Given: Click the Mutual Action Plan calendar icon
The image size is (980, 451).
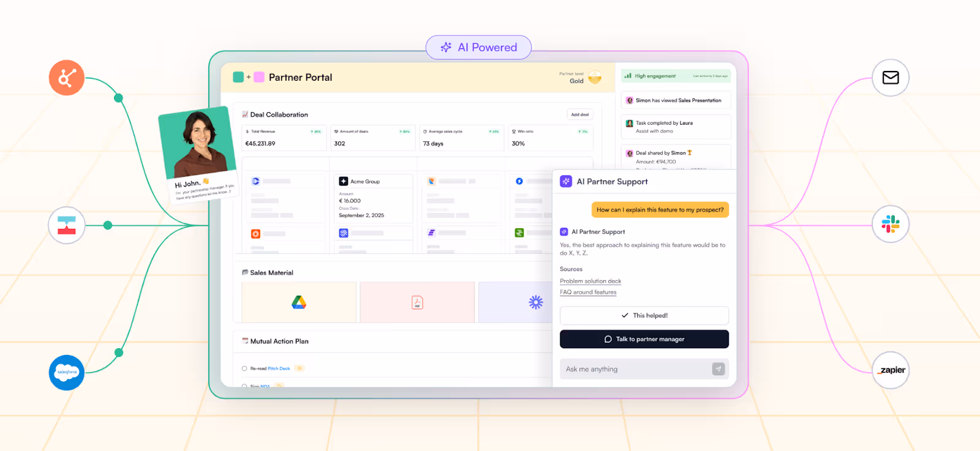Looking at the screenshot, I should (245, 341).
